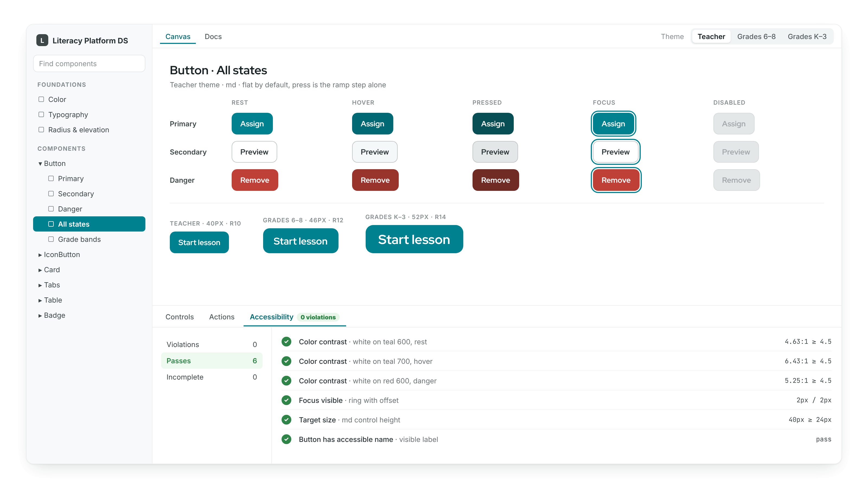Click the Grades 6–8 Start lesson button
This screenshot has height=488, width=868.
[300, 241]
